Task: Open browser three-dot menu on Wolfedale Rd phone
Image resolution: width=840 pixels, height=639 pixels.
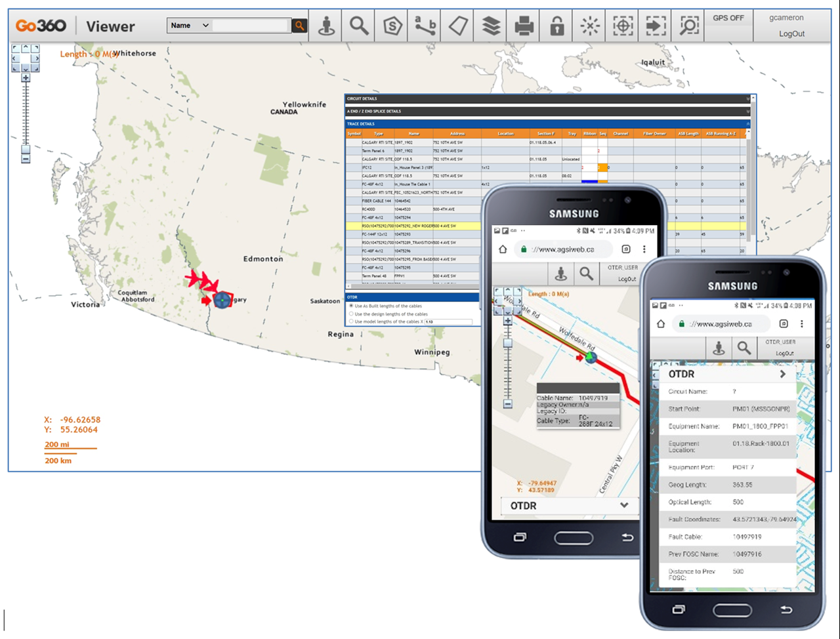Action: 644,249
